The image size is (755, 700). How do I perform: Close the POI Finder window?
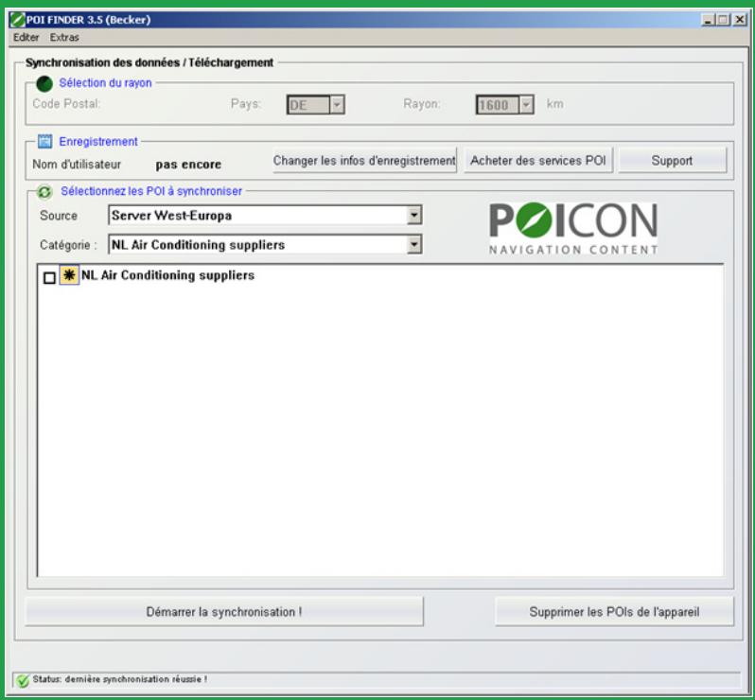pos(740,20)
